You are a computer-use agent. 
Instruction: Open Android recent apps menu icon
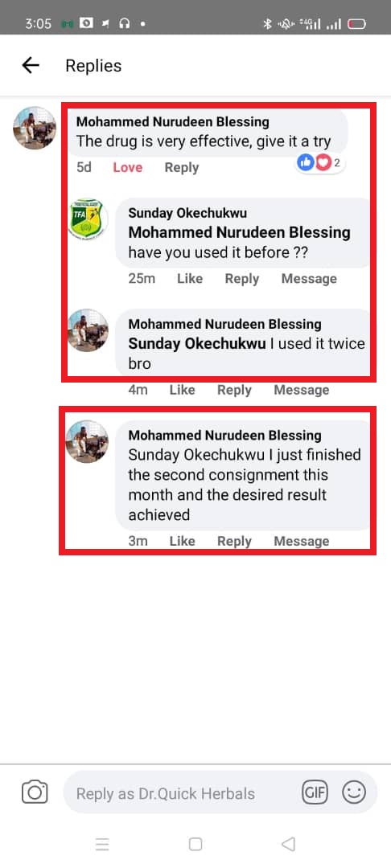coord(102,844)
